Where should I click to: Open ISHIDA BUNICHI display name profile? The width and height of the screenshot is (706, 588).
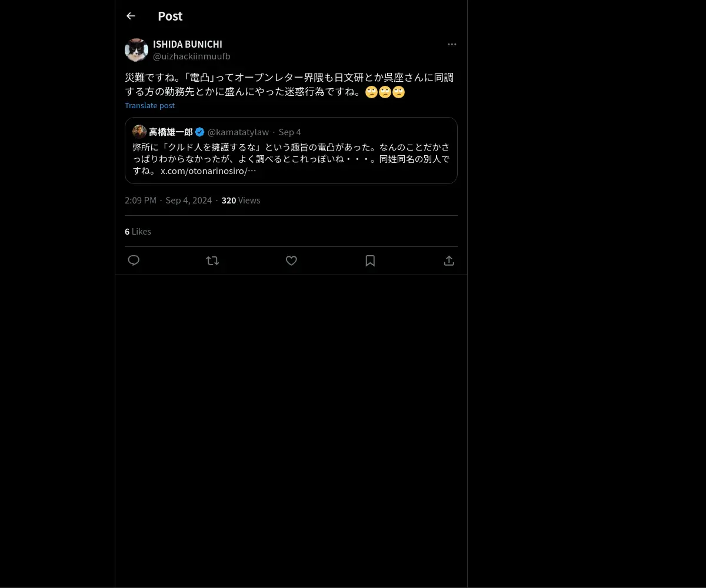coord(188,44)
